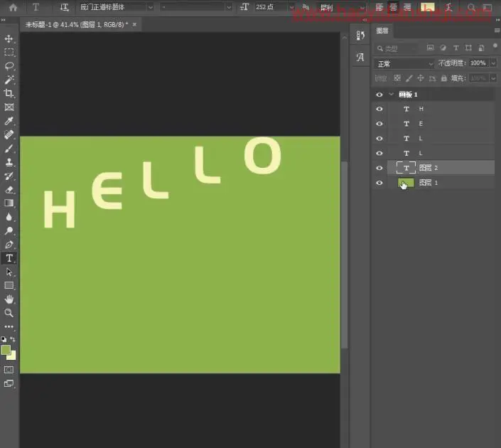Open the opacity slider dropdown arrow
Viewport: 501px width, 448px height.
click(x=493, y=63)
